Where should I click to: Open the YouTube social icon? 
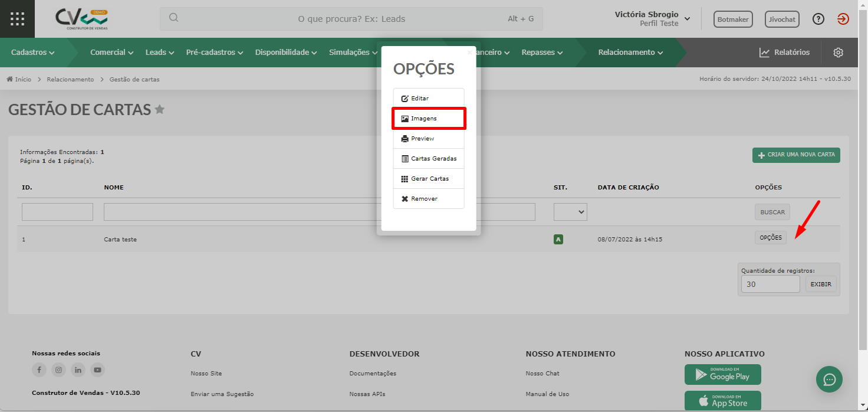(97, 370)
